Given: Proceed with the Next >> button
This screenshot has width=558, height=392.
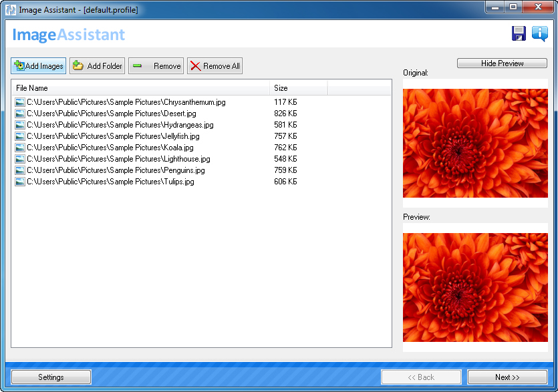Looking at the screenshot, I should coord(507,377).
